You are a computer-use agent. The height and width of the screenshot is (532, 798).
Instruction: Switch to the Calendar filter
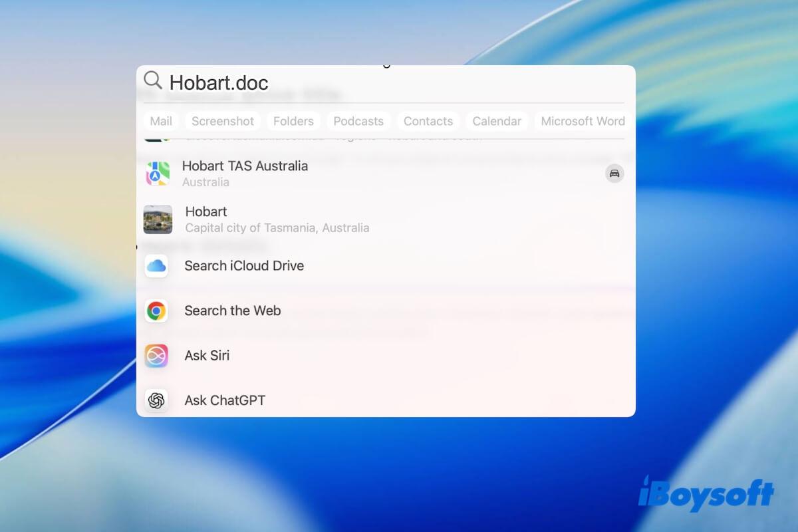tap(496, 121)
